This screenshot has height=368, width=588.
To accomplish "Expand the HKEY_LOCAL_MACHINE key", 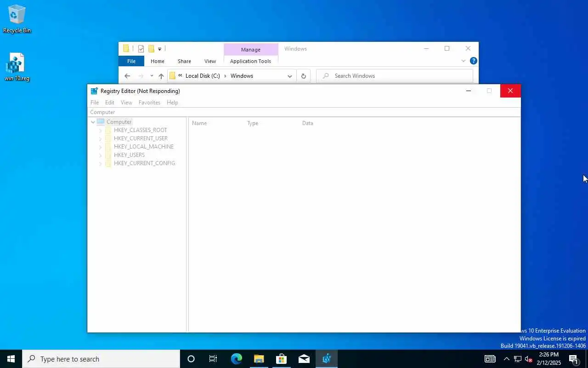I will [100, 147].
